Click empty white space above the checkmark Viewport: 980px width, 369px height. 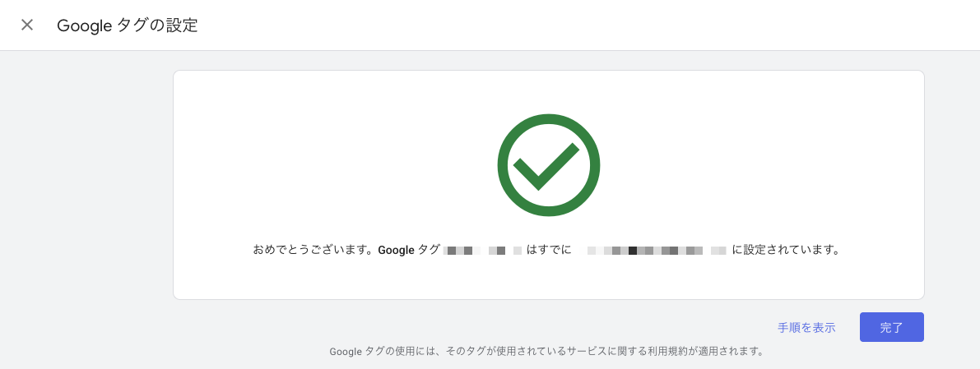pos(549,90)
